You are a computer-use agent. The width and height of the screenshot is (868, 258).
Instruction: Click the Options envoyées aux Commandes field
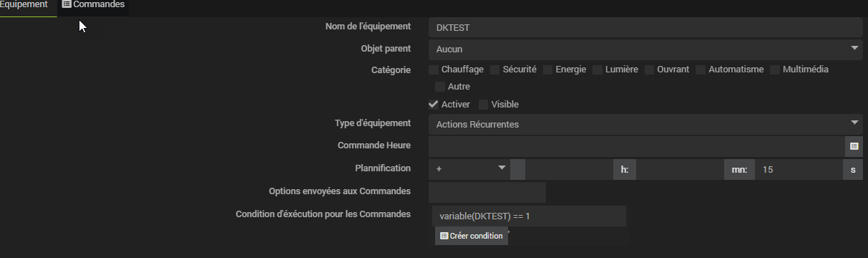[x=487, y=192]
